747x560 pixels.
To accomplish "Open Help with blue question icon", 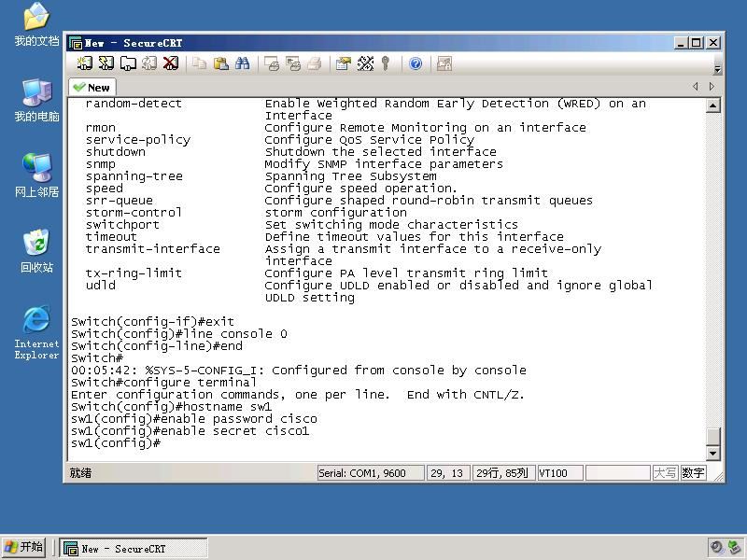I will click(416, 63).
